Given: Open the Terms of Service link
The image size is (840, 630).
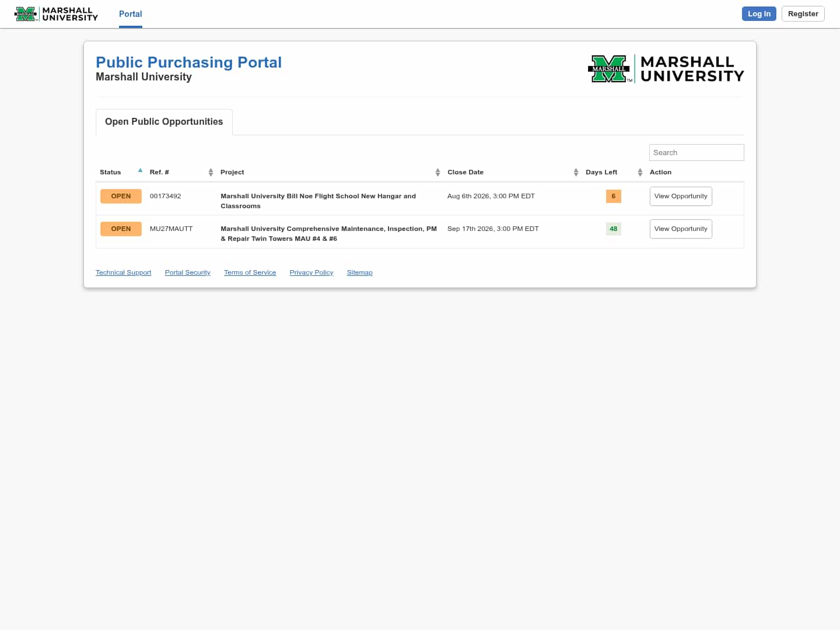Looking at the screenshot, I should (x=250, y=272).
